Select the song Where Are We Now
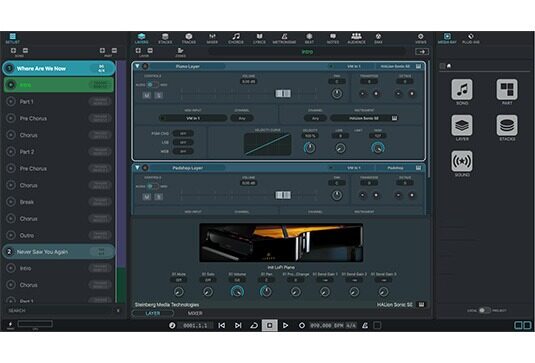Screen dimensions: 535x363 [x=59, y=69]
